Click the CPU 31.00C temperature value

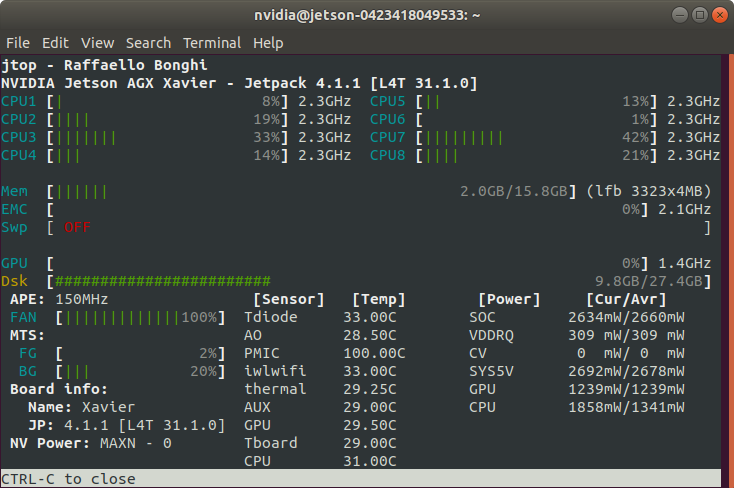pos(370,461)
